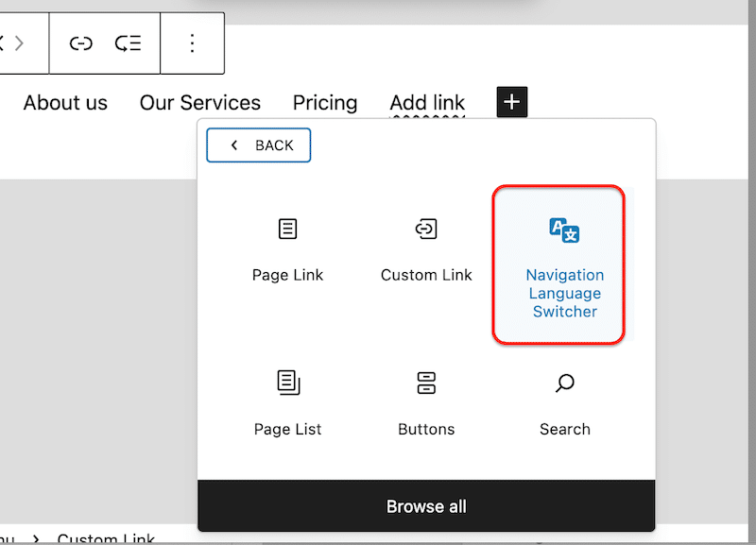The width and height of the screenshot is (756, 545).
Task: Insert the Page Link block
Action: point(287,248)
